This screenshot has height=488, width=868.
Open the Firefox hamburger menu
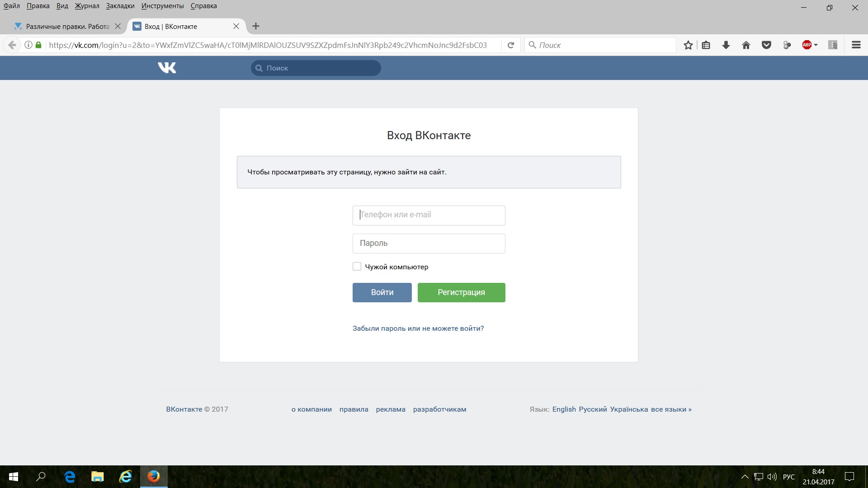coord(856,45)
